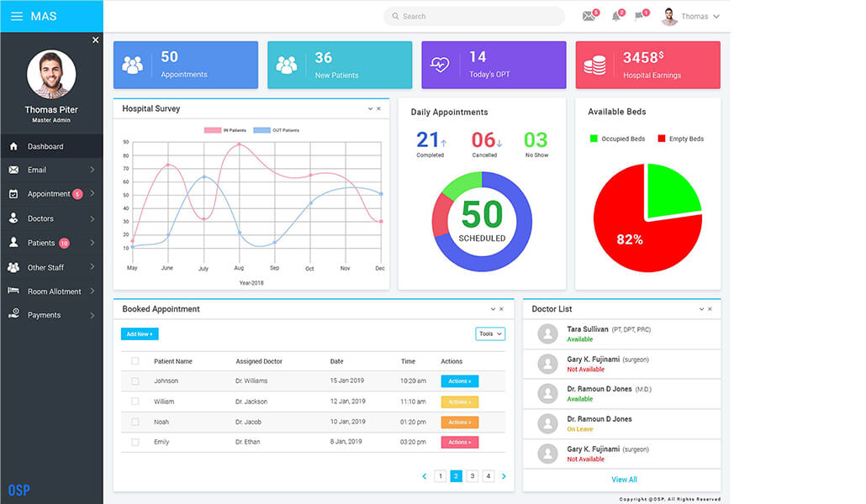
Task: Click the hamburger menu beside MAS
Action: pyautogui.click(x=15, y=15)
